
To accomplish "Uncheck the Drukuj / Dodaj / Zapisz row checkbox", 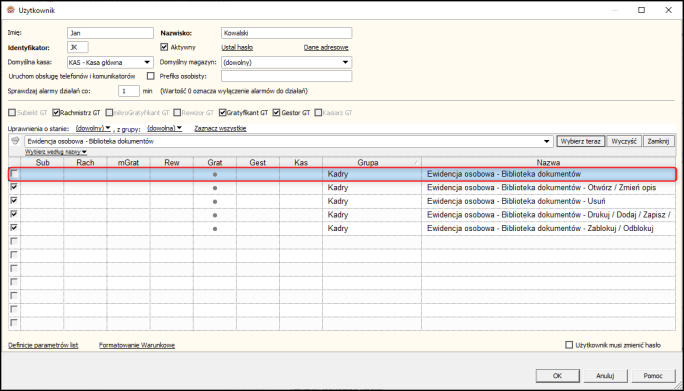I will coord(14,215).
